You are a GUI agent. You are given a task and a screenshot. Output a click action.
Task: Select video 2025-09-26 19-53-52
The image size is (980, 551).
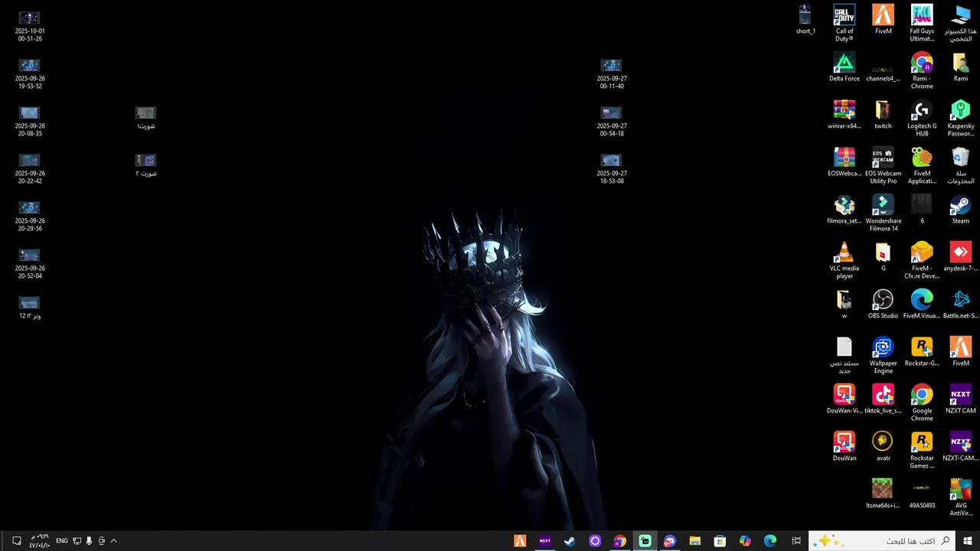click(30, 73)
